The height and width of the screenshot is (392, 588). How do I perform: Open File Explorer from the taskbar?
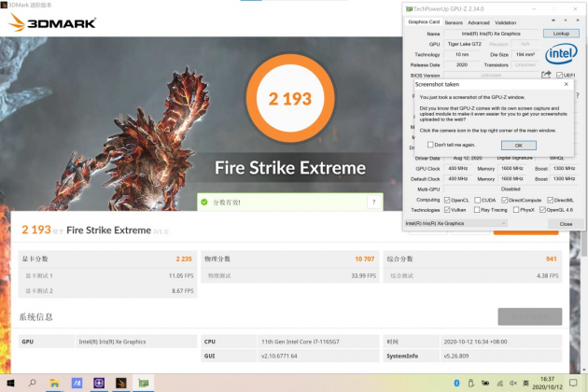pos(54,383)
